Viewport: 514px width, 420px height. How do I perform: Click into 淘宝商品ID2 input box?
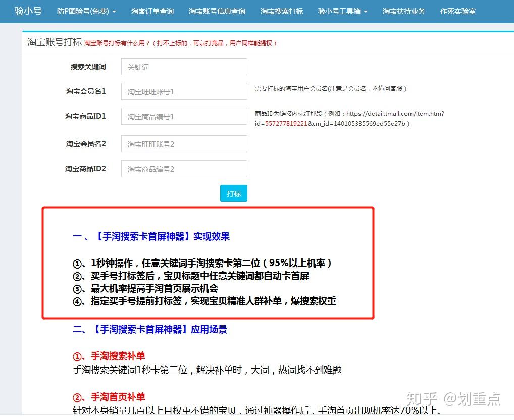[x=184, y=169]
